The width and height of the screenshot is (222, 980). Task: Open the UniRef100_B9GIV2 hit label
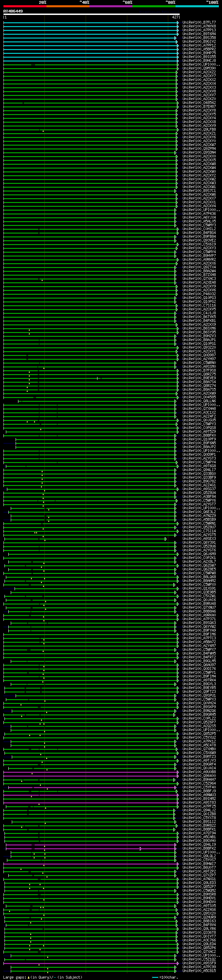tap(199, 41)
